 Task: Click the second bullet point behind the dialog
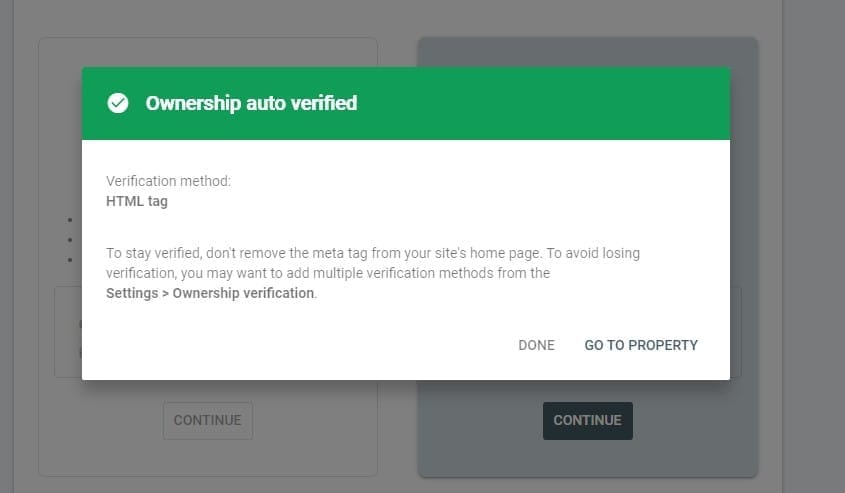[70, 240]
